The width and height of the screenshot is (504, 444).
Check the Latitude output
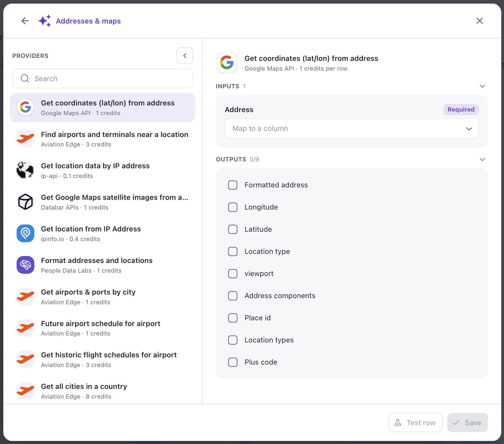pyautogui.click(x=233, y=229)
